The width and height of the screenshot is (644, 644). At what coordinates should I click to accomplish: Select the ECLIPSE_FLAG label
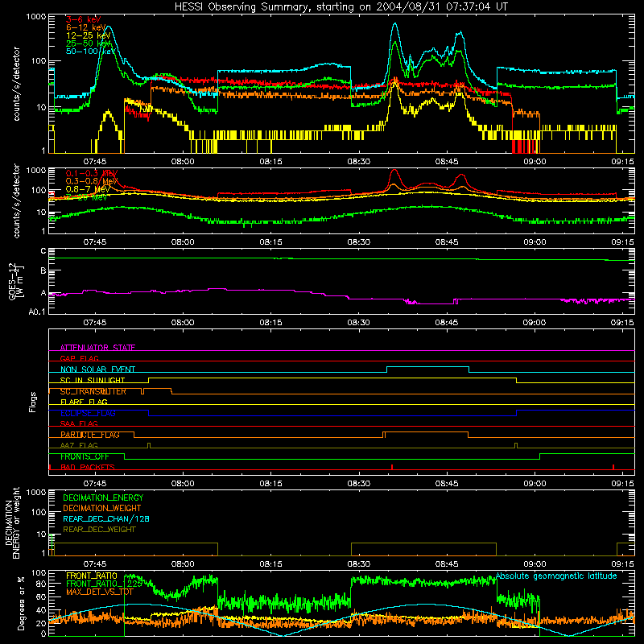[88, 413]
